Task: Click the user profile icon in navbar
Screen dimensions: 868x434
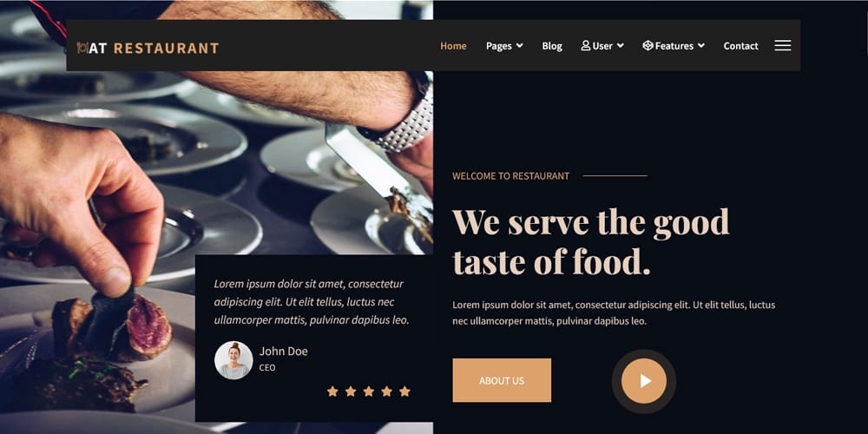Action: (586, 45)
